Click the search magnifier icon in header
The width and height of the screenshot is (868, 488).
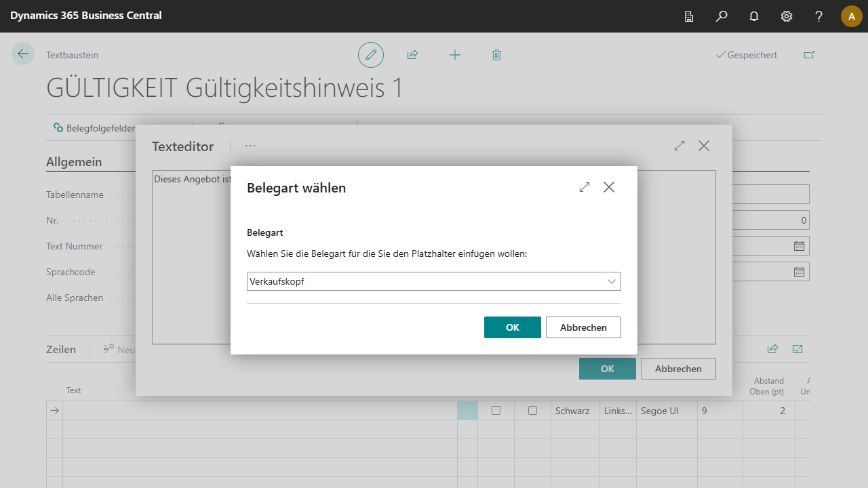[x=722, y=16]
